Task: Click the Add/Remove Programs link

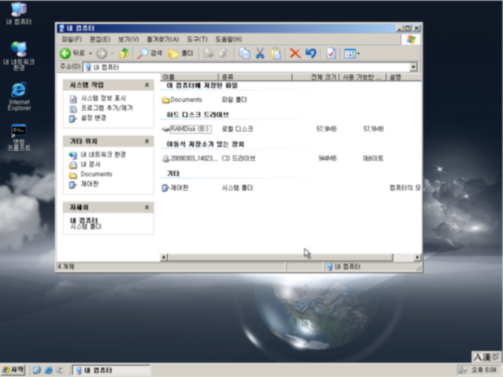Action: pyautogui.click(x=107, y=108)
